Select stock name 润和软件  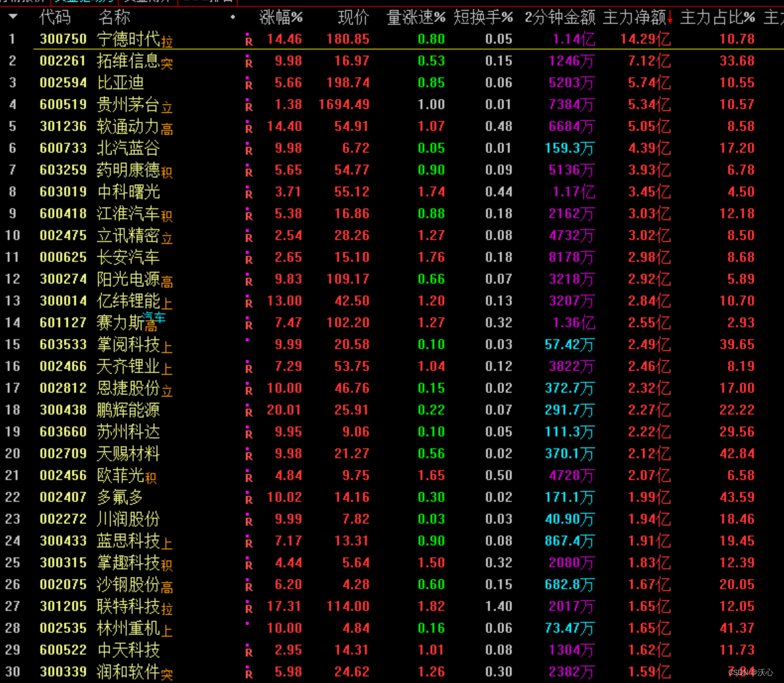coord(128,672)
